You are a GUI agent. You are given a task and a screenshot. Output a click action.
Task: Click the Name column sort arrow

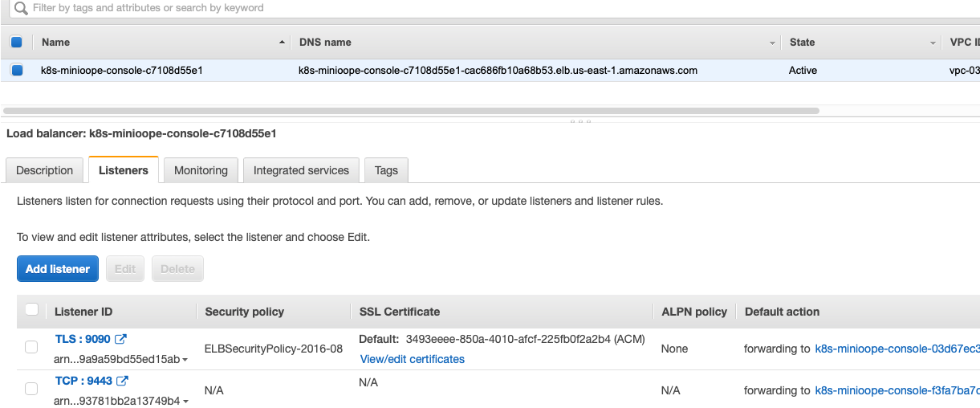(x=282, y=43)
